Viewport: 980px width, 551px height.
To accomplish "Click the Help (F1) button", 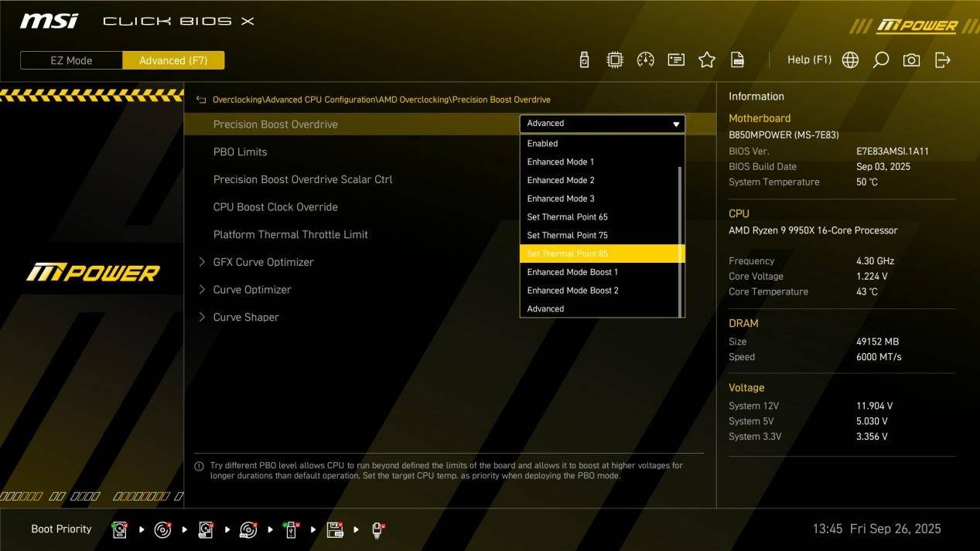I will (809, 60).
